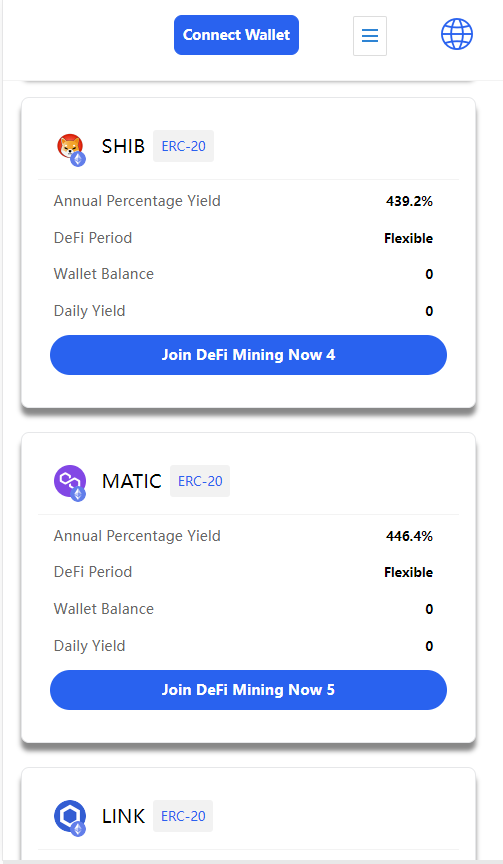The height and width of the screenshot is (864, 503).
Task: Select the ERC-20 tag beside MATIC
Action: point(200,481)
